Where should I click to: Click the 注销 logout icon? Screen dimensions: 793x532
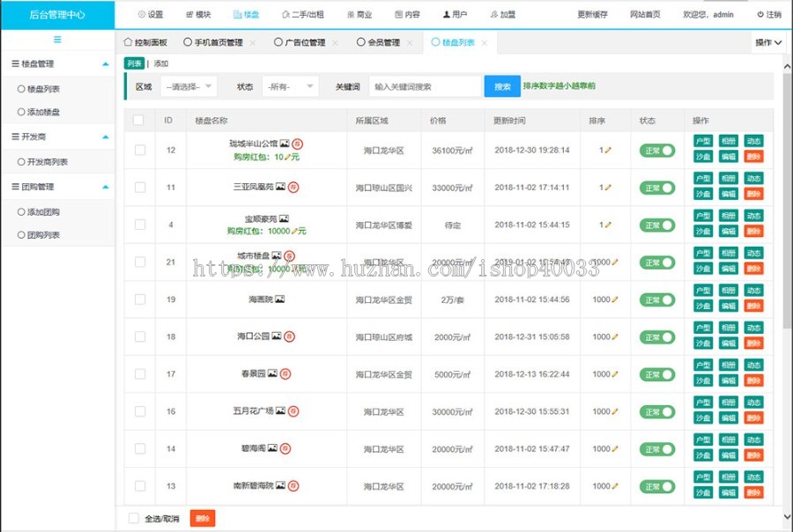[x=760, y=15]
